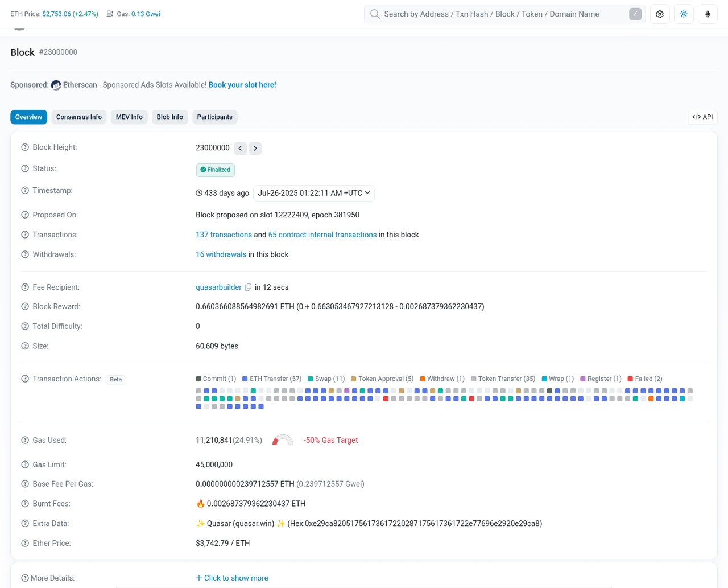
Task: Open the site settings gear icon
Action: (660, 14)
